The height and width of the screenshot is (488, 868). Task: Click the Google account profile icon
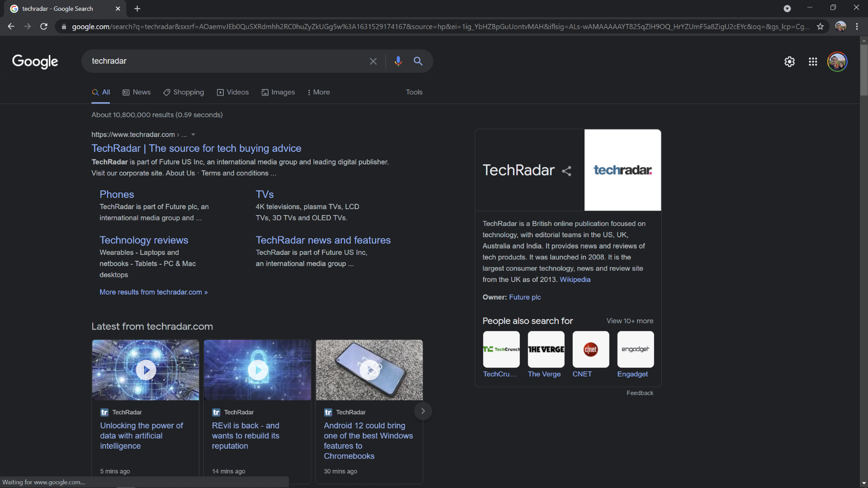click(x=838, y=61)
